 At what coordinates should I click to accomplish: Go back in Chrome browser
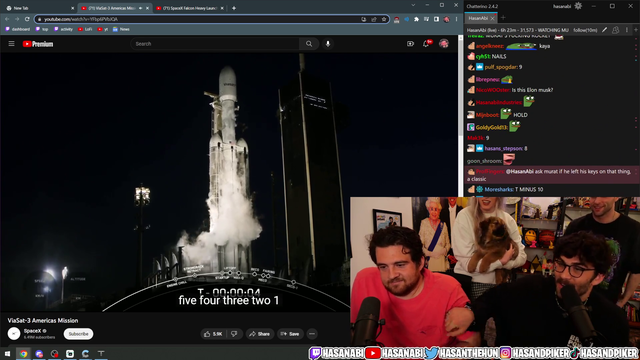click(x=7, y=19)
